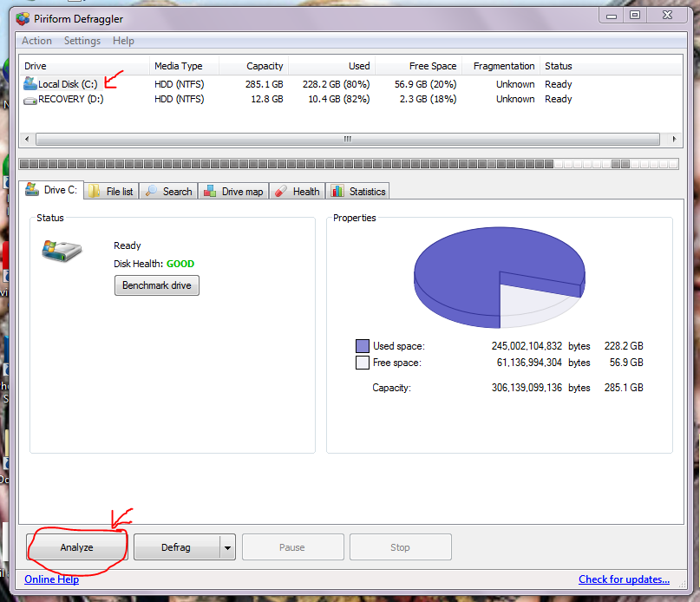Image resolution: width=700 pixels, height=602 pixels.
Task: Click the pie chart in Properties
Action: 499,278
